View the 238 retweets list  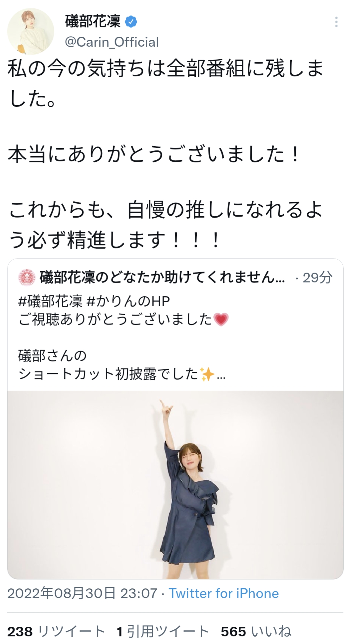pos(56,631)
